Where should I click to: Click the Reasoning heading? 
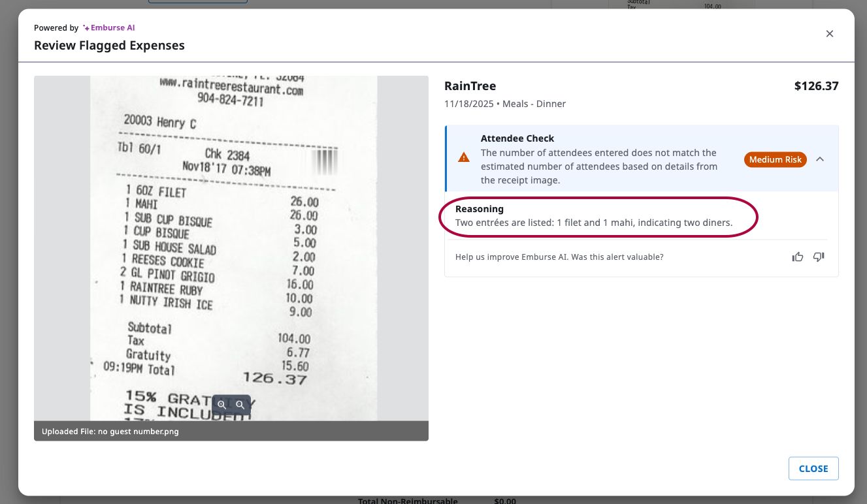pyautogui.click(x=480, y=209)
